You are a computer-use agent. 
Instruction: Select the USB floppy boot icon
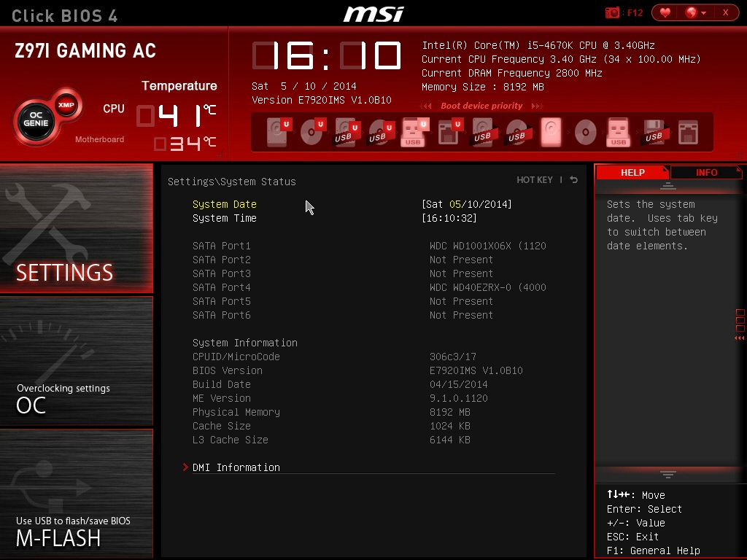tap(654, 132)
